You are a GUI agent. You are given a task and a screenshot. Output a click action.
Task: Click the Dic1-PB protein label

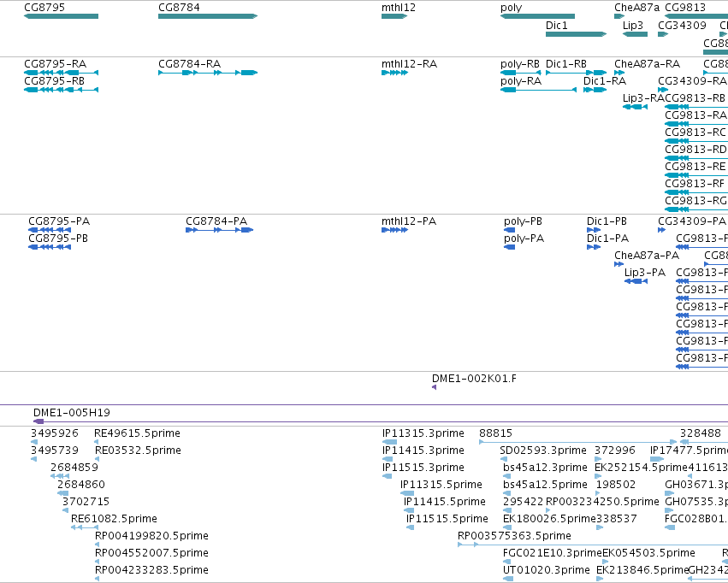click(607, 221)
